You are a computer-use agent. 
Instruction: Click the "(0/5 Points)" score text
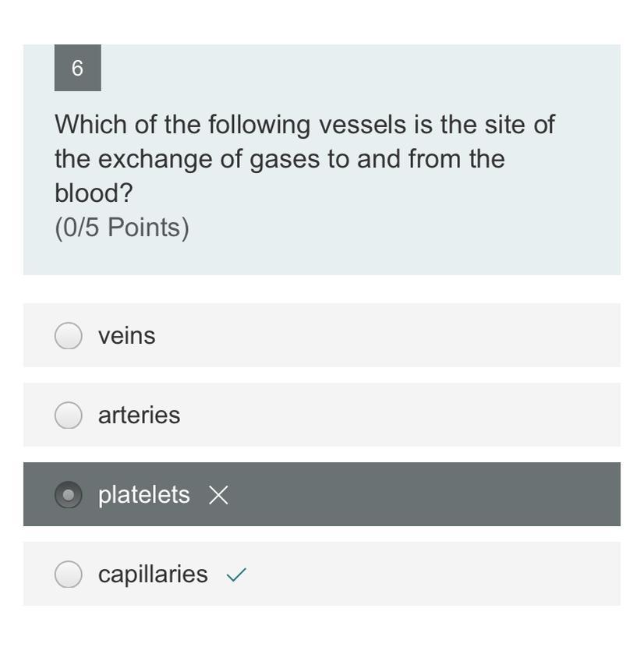122,228
